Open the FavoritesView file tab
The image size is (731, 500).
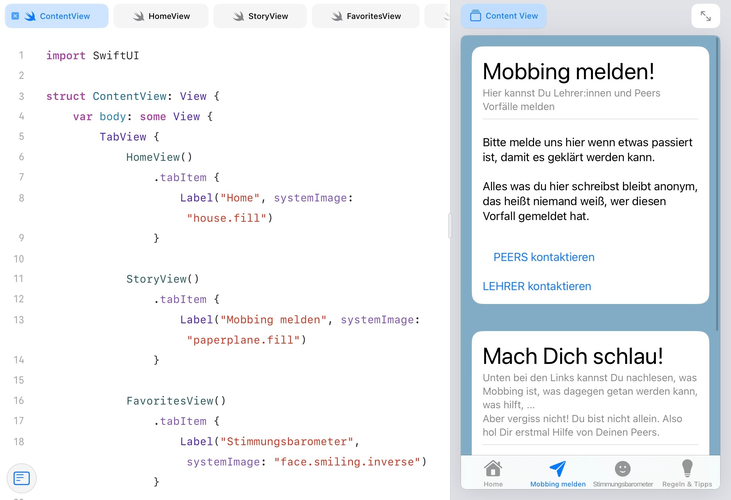point(366,16)
